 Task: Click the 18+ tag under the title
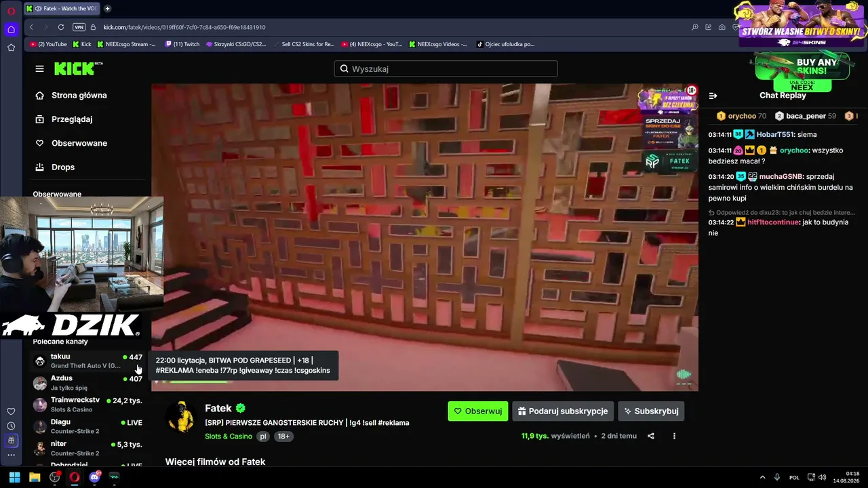pyautogui.click(x=283, y=436)
